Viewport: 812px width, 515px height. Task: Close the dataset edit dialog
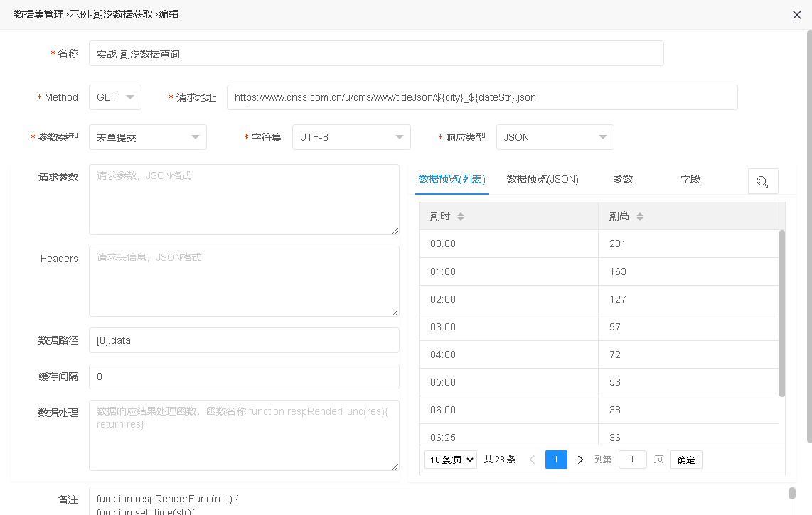[796, 15]
